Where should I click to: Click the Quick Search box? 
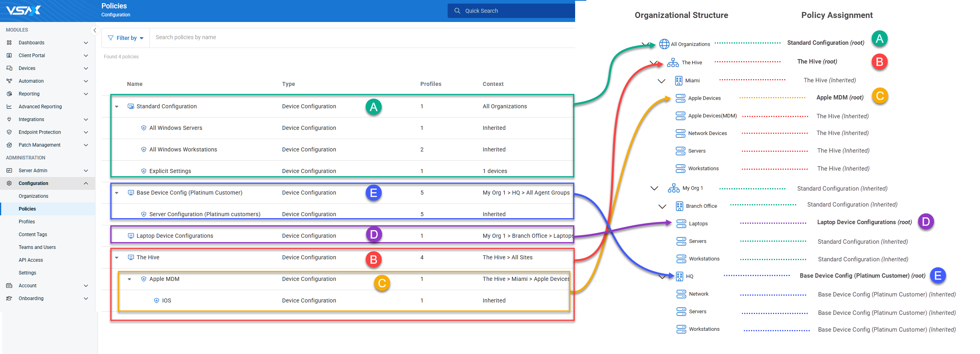(x=511, y=11)
